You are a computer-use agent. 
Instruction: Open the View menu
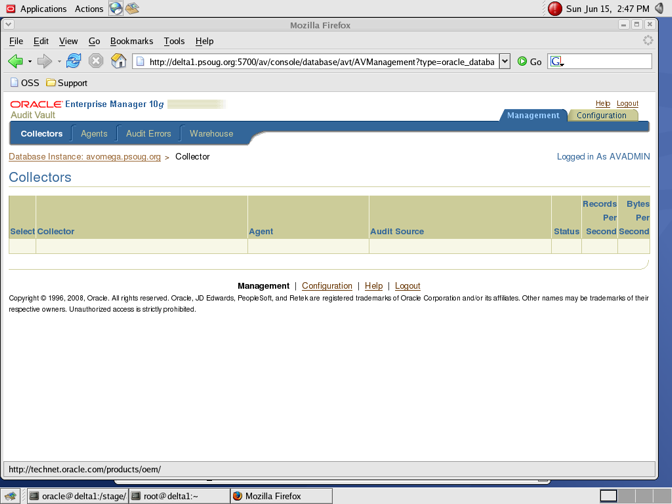click(x=68, y=41)
